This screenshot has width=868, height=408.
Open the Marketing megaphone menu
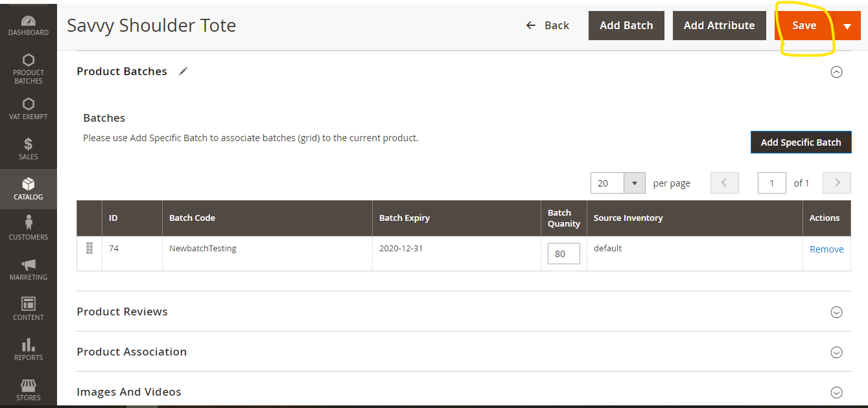pos(28,269)
